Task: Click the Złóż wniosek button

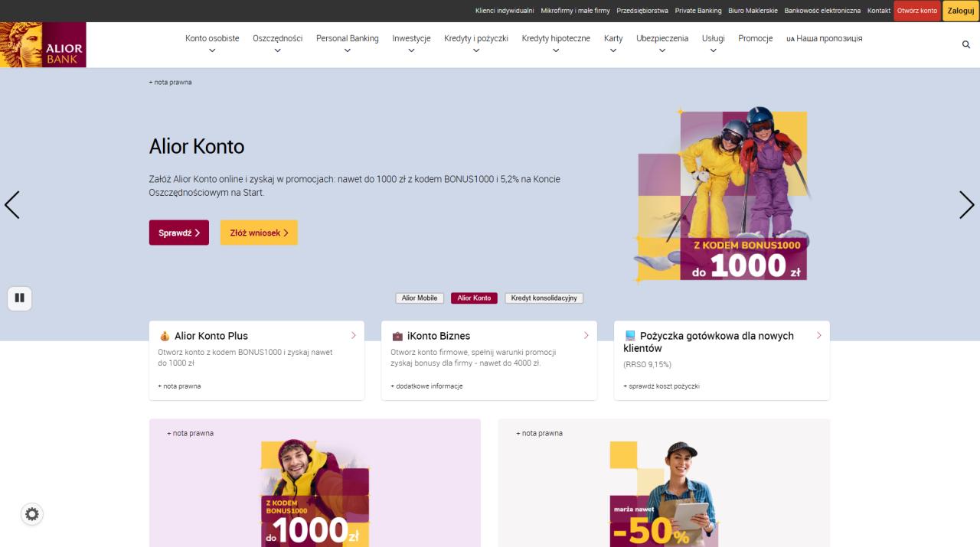Action: (259, 233)
